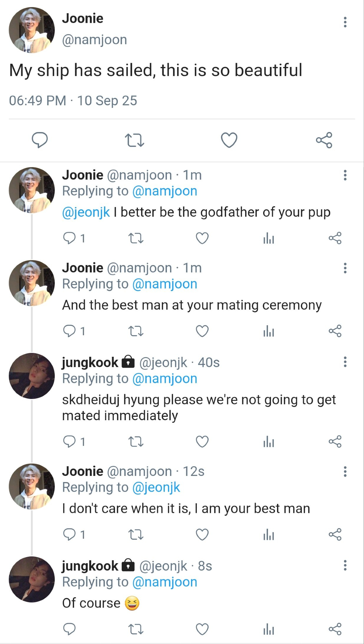Open @jeonjk link in 'Replying to @jeonjk'

[x=156, y=488]
